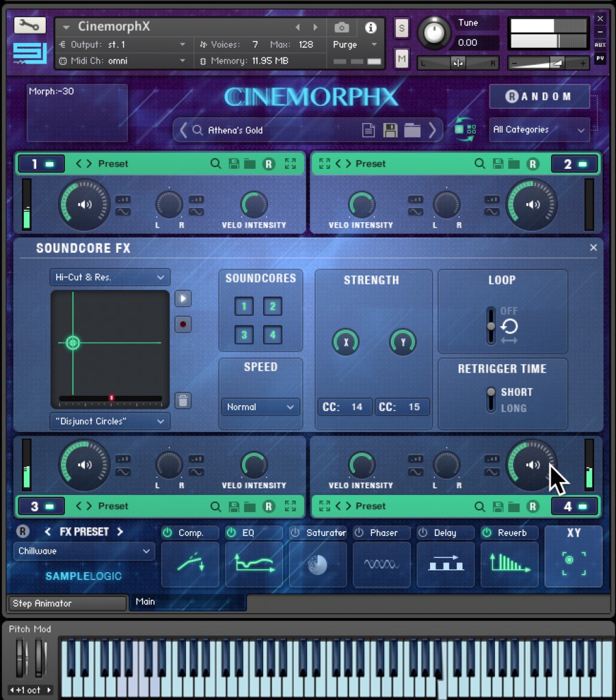Record XY pad motion
616x700 pixels.
(183, 324)
